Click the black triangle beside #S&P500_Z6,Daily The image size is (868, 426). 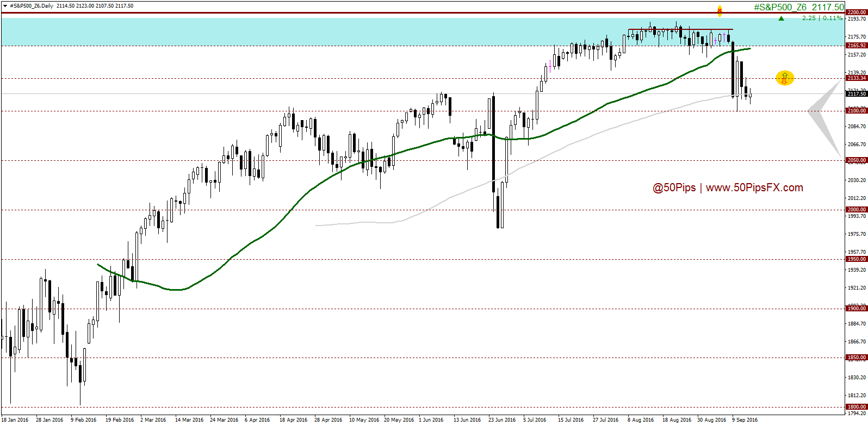pos(5,6)
